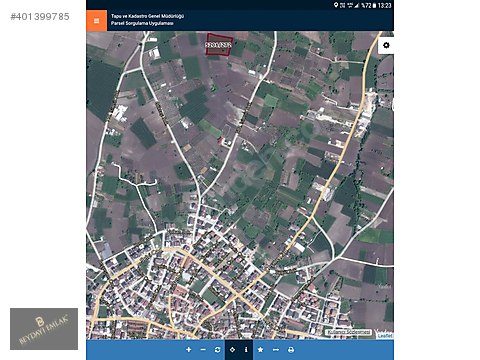Open the Kullanım Sözleşmesi link
Viewport: 480px width, 360px height.
click(348, 332)
